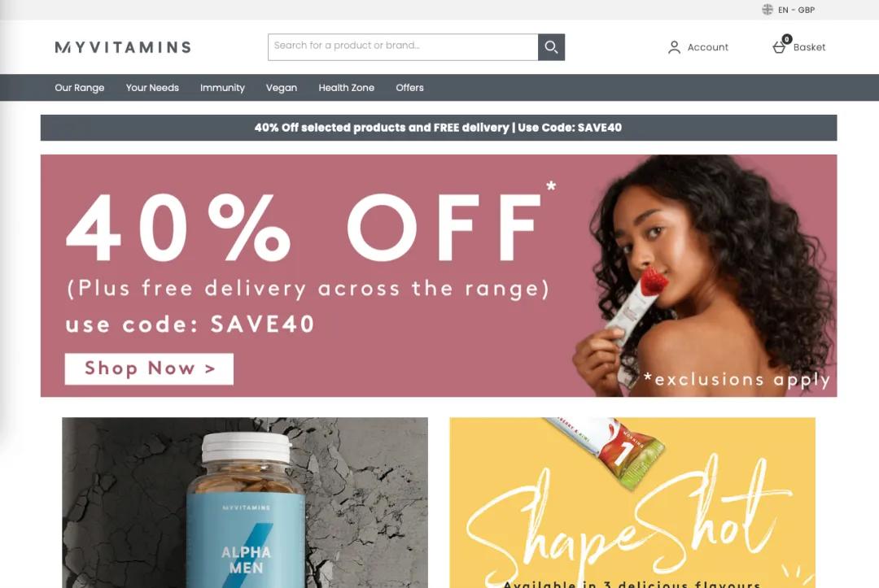Click the SAVE40 promo code strip
Image resolution: width=879 pixels, height=588 pixels.
tap(439, 128)
